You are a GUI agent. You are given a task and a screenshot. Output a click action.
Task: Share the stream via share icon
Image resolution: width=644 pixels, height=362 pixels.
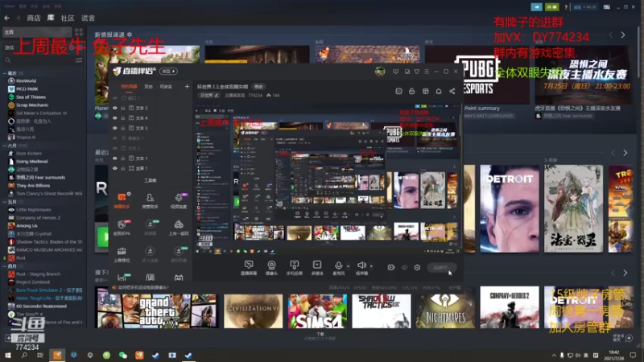452,91
